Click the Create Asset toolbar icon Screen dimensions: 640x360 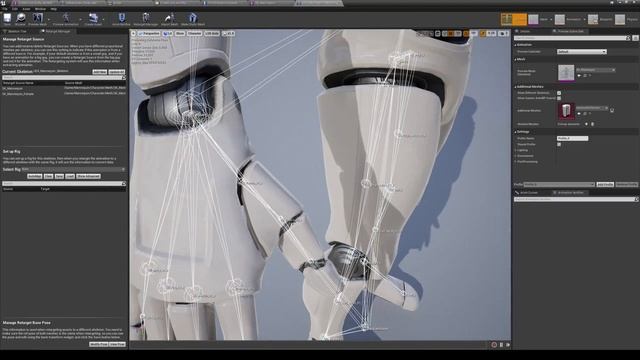coord(93,19)
